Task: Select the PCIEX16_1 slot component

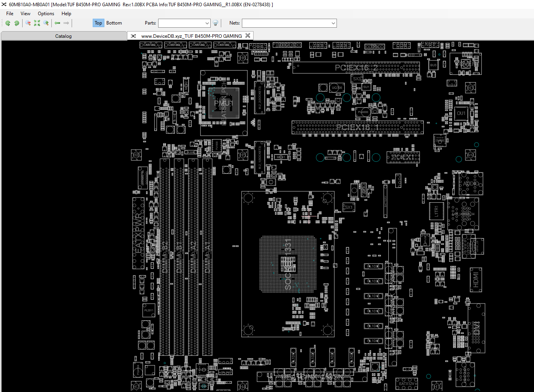Action: click(357, 127)
